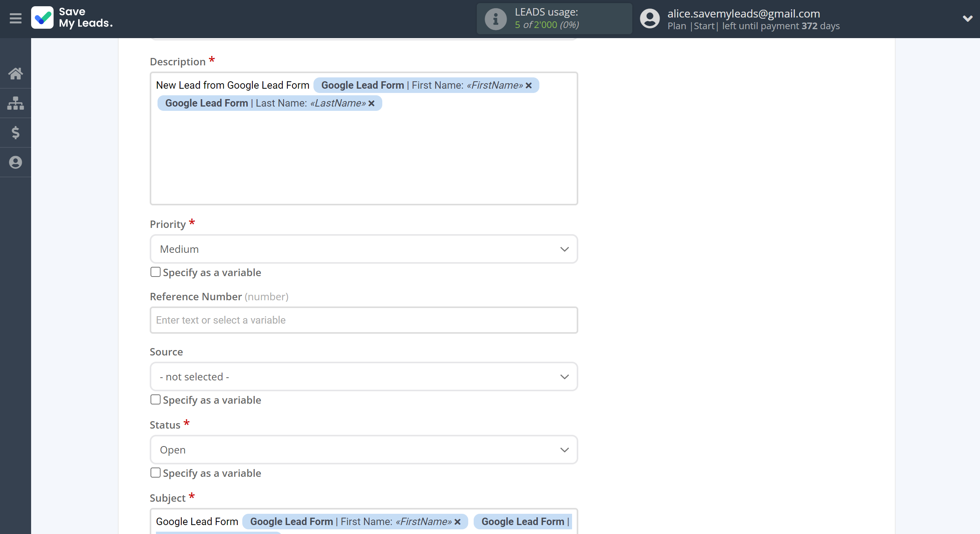Open the connections sitemap icon
980x534 pixels.
point(16,103)
